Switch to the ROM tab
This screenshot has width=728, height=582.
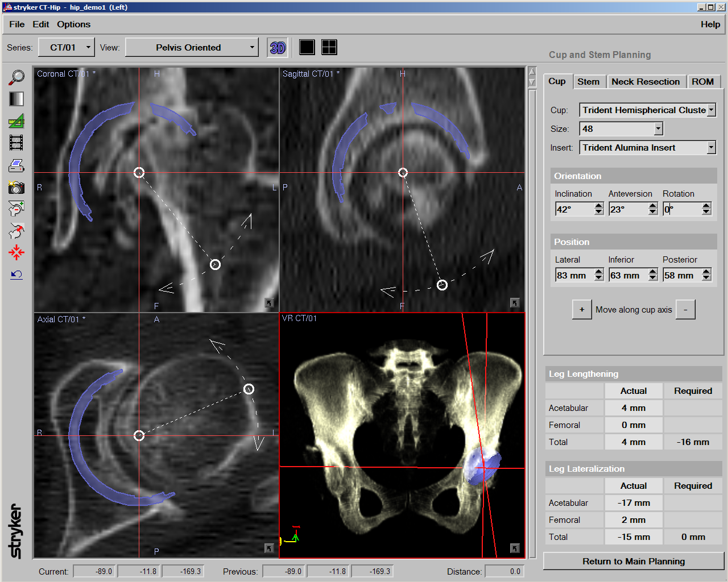703,82
